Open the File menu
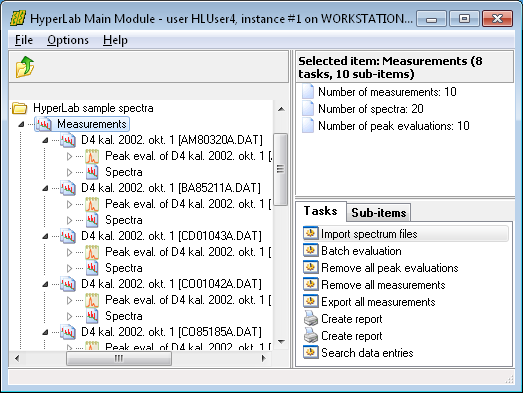523x393 pixels. 24,40
